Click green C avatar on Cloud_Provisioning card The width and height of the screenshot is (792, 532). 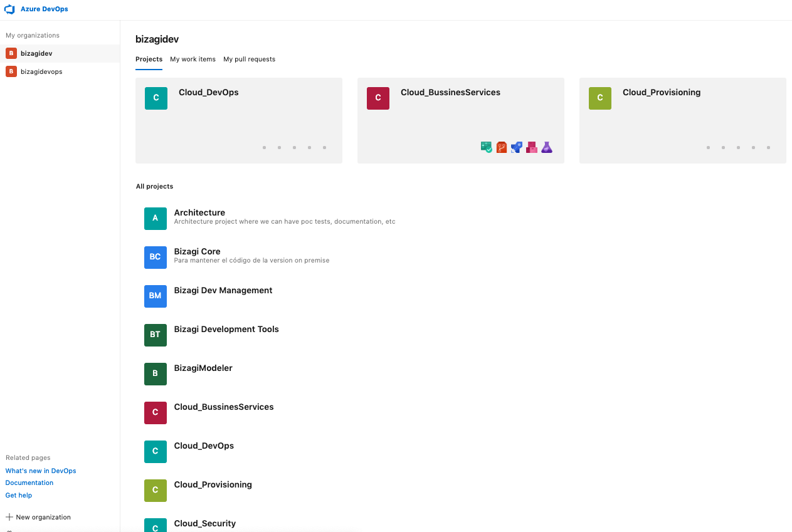(600, 98)
